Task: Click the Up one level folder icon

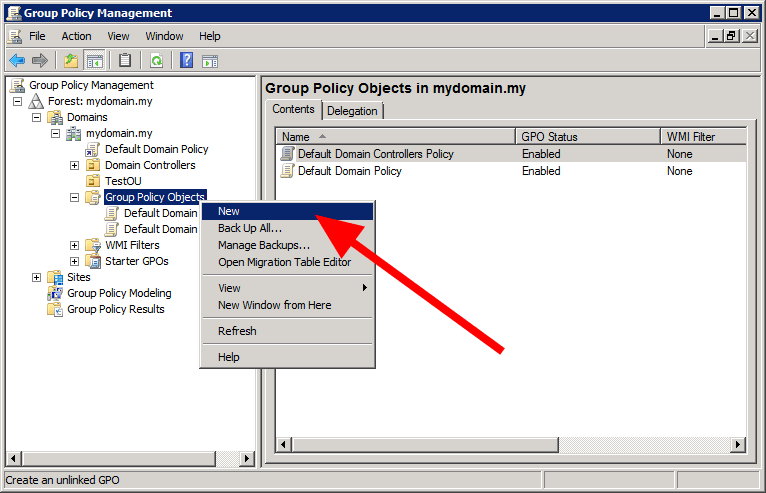Action: coord(71,60)
